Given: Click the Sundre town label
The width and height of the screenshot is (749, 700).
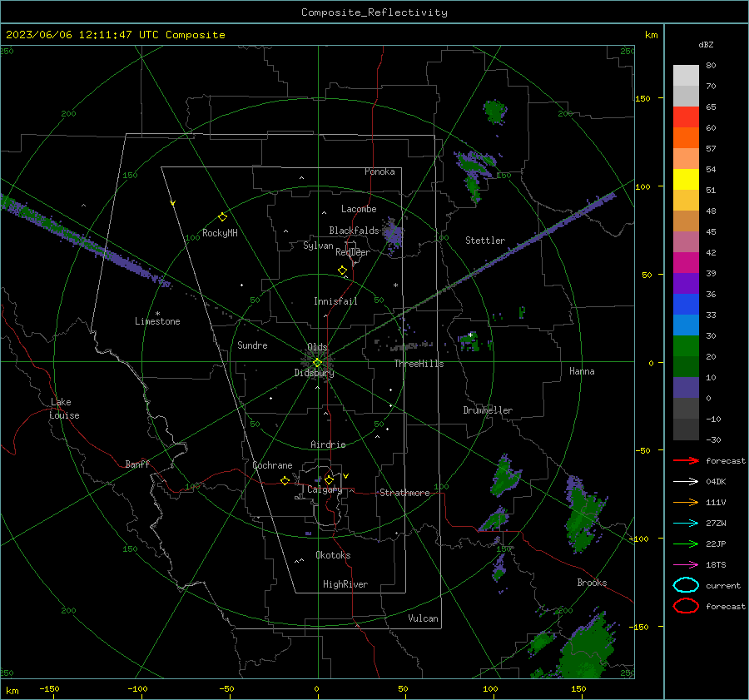Looking at the screenshot, I should [252, 345].
